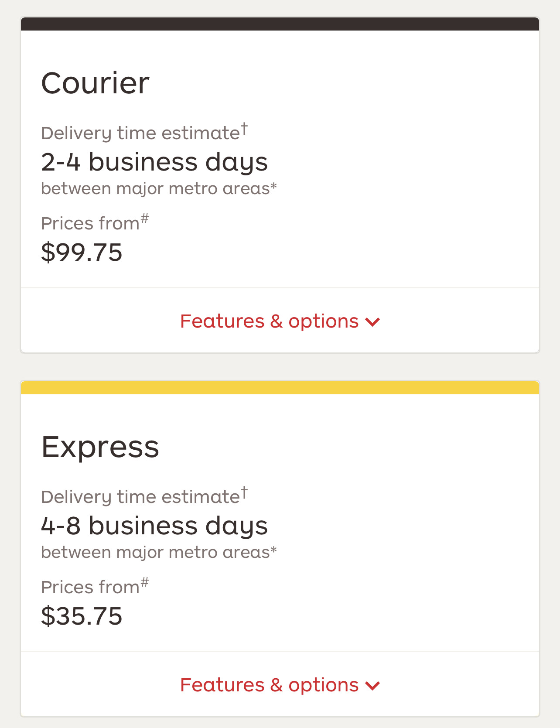Click the 2-4 business days estimate
The image size is (560, 728).
click(154, 162)
